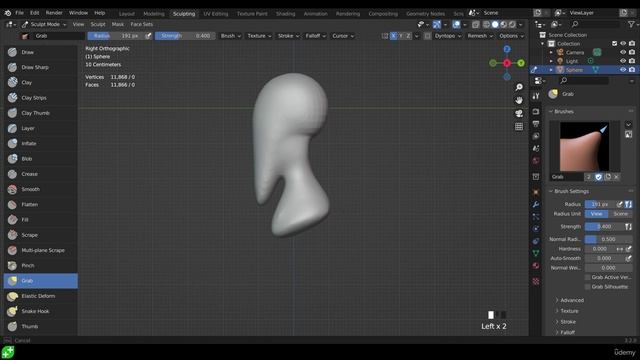Open the Modifiers wrench properties tab
The image size is (640, 360).
[536, 204]
